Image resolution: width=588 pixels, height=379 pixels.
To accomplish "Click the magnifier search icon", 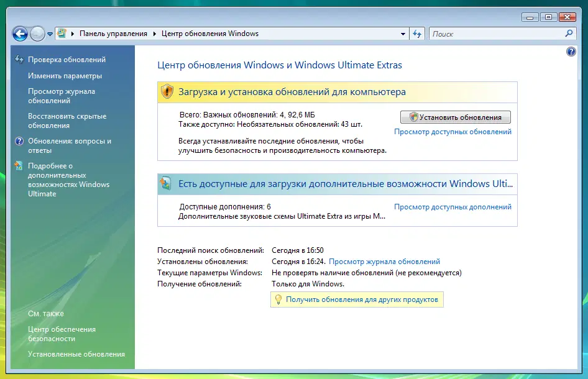I will 569,34.
